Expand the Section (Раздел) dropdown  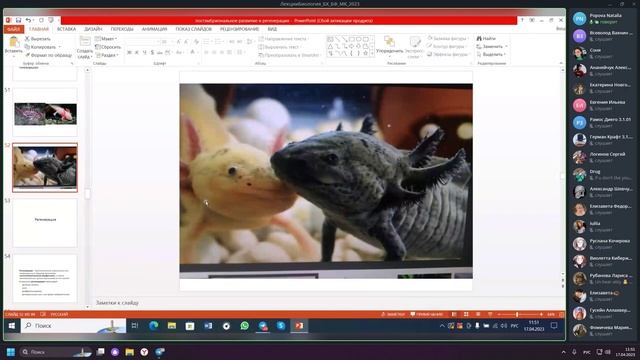point(107,55)
